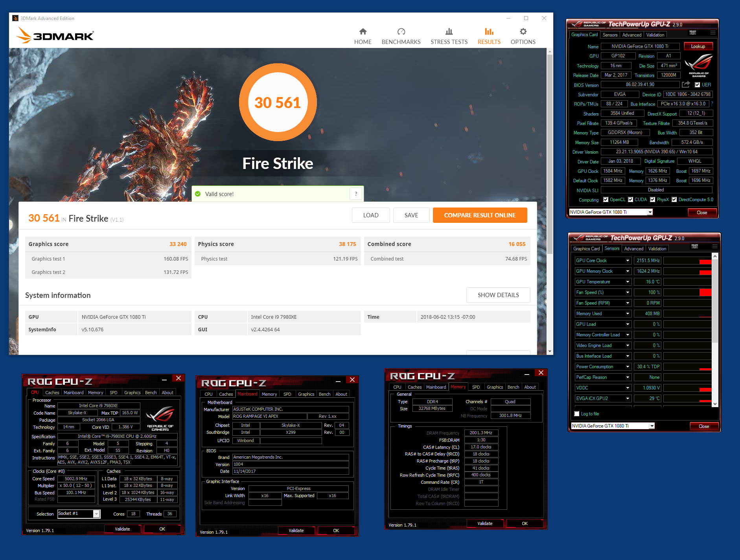Close the CPU-Z Memory window with X
The height and width of the screenshot is (560, 740).
[x=541, y=373]
